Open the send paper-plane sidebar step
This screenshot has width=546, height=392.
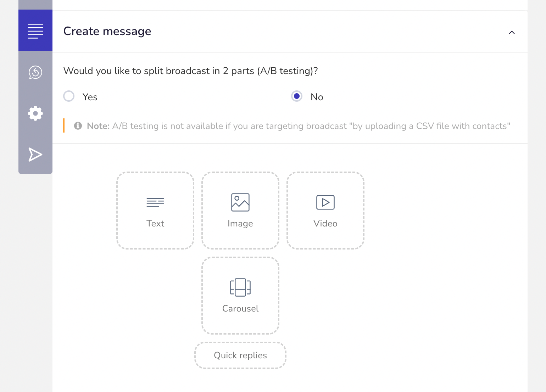point(35,155)
